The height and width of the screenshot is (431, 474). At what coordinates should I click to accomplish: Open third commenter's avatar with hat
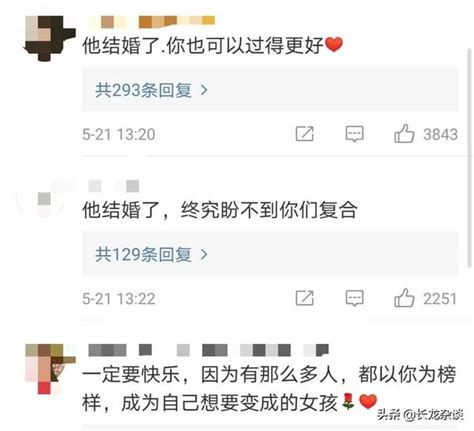[50, 369]
